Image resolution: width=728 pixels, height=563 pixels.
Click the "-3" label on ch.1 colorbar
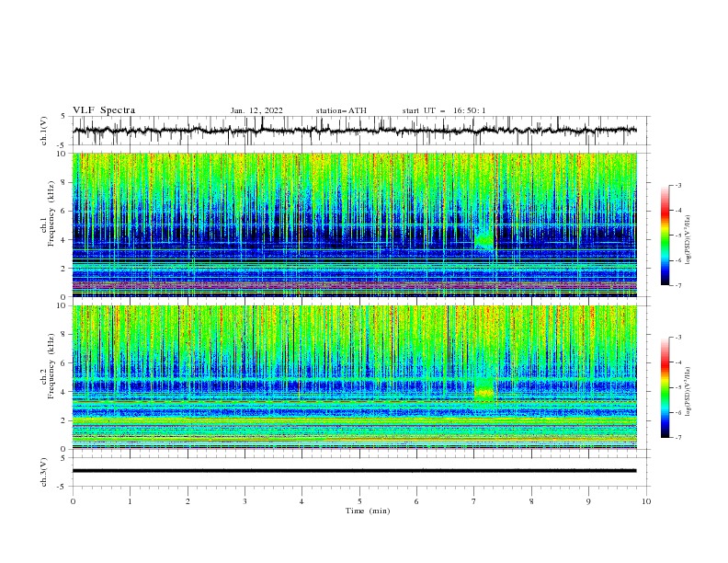(678, 185)
